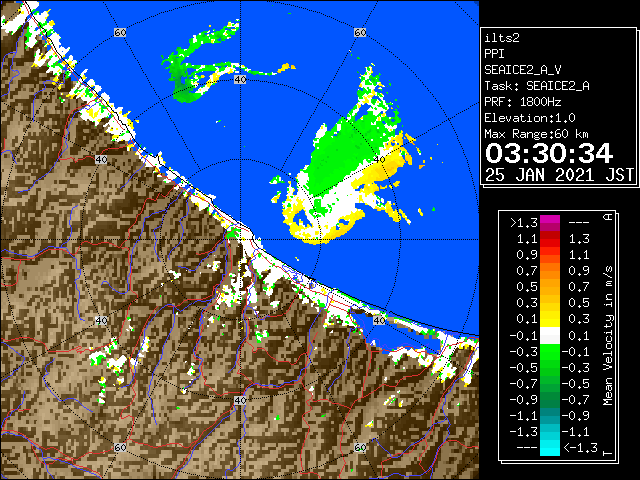Pick the white near-zero swatch on the scale
640x480 pixels.
[550, 336]
